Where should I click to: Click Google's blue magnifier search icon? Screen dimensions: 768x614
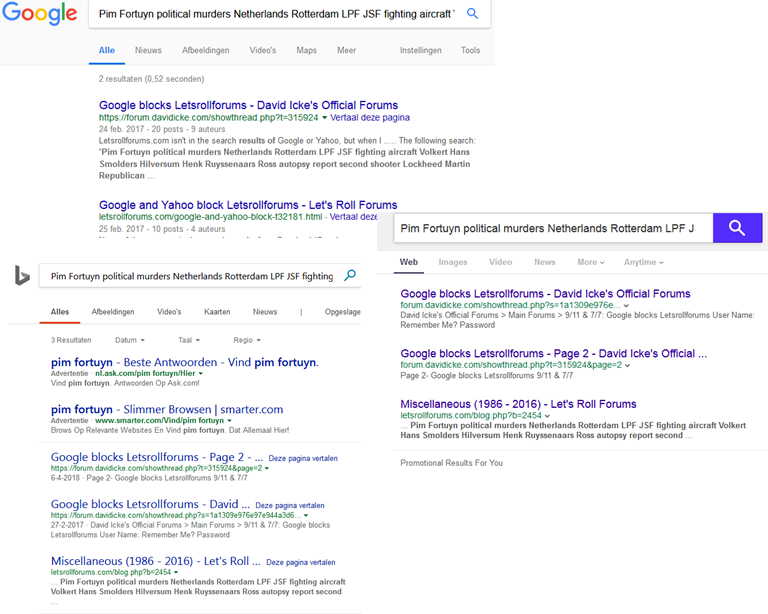coord(472,14)
